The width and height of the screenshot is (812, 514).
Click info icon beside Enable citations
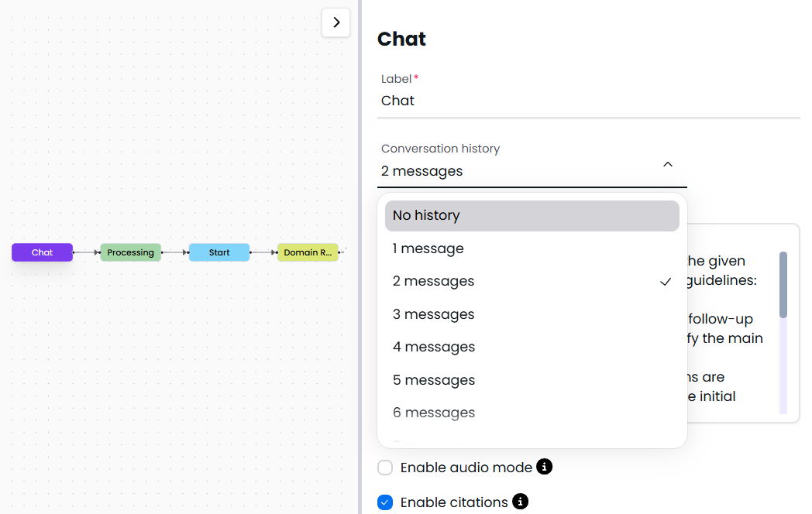click(521, 502)
